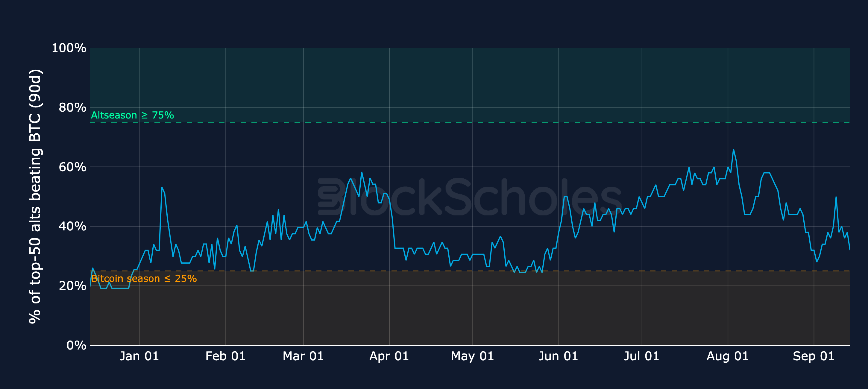868x389 pixels.
Task: Click the Feb 01 x-axis label
Action: click(x=225, y=356)
